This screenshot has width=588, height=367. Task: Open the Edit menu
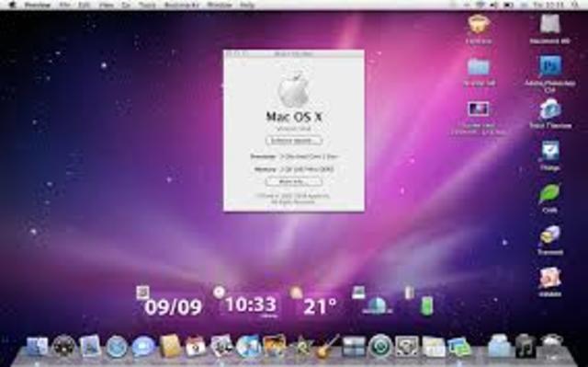(84, 6)
